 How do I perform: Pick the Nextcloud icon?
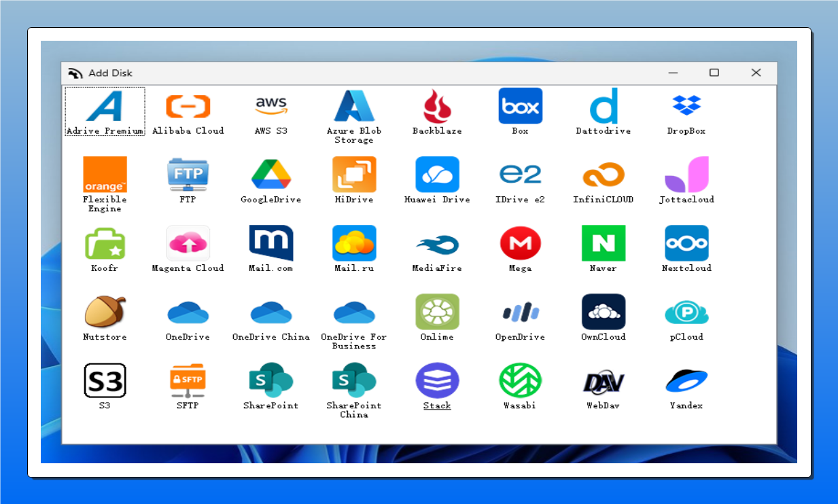686,243
